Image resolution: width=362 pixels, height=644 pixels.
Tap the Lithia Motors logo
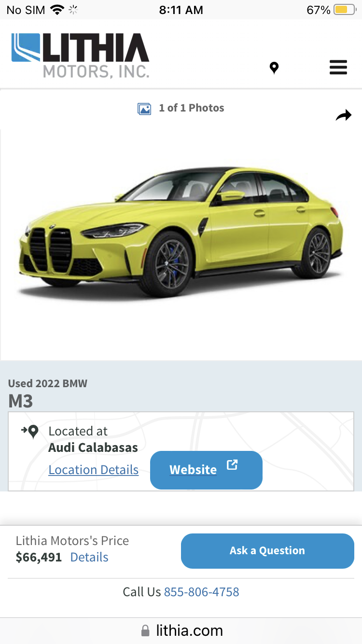80,55
